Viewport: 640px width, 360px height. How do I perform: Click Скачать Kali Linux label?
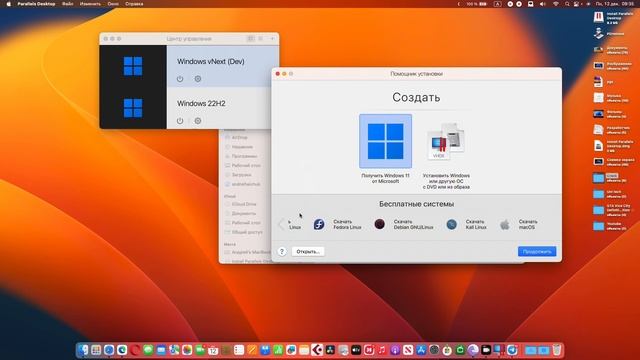tap(476, 224)
